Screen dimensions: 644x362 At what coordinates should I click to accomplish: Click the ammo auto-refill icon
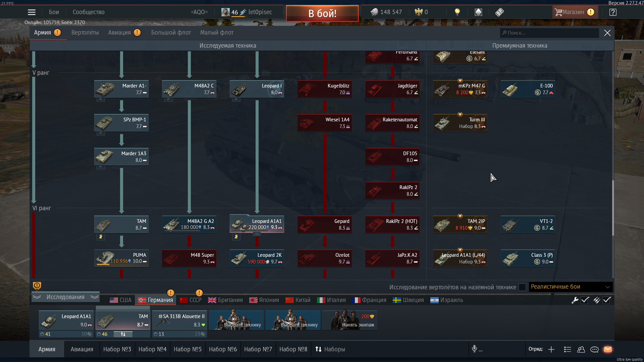pyautogui.click(x=597, y=300)
